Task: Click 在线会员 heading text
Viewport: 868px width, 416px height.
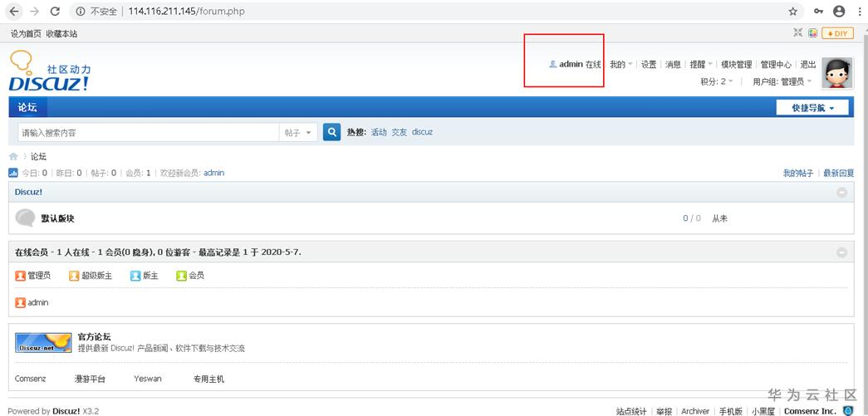Action: pos(32,252)
